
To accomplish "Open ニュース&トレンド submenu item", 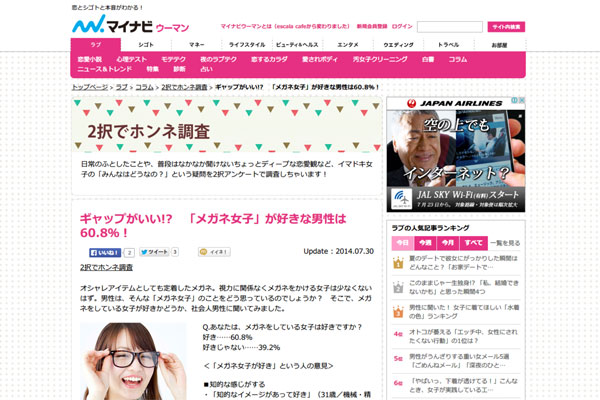I will [104, 69].
